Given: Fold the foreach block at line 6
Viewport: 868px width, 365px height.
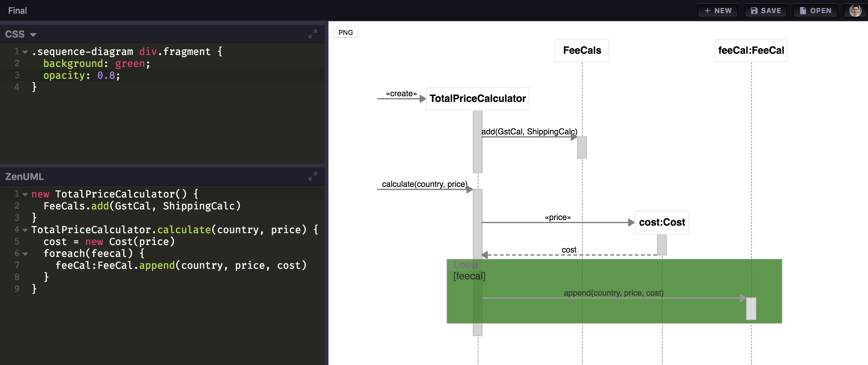Looking at the screenshot, I should (25, 254).
